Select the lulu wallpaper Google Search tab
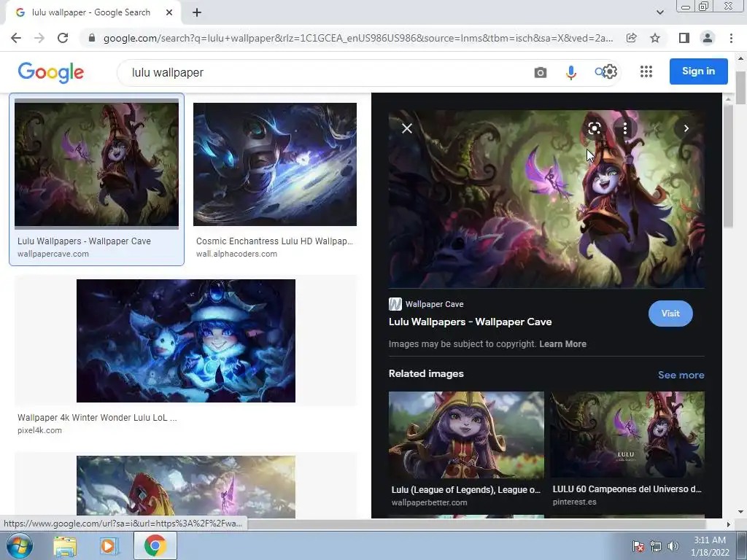747x560 pixels. click(90, 13)
